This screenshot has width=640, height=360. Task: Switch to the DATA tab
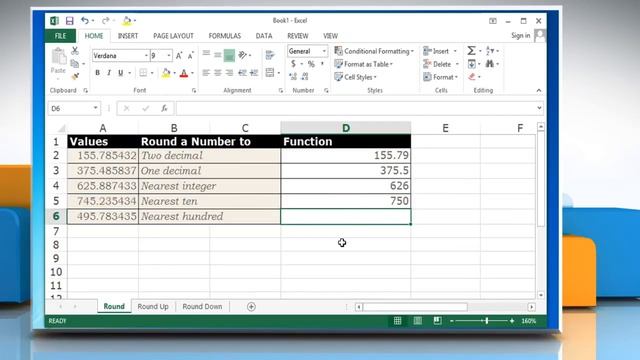click(264, 36)
